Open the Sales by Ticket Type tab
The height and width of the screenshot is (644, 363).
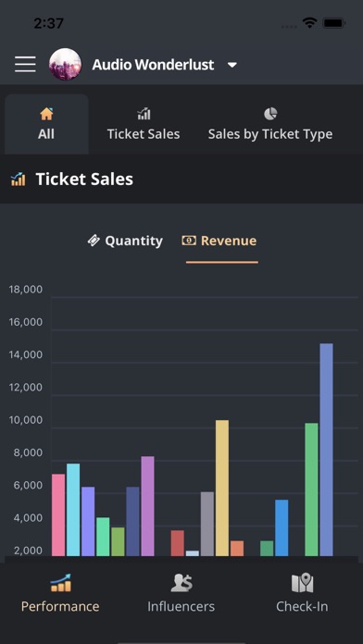point(270,124)
